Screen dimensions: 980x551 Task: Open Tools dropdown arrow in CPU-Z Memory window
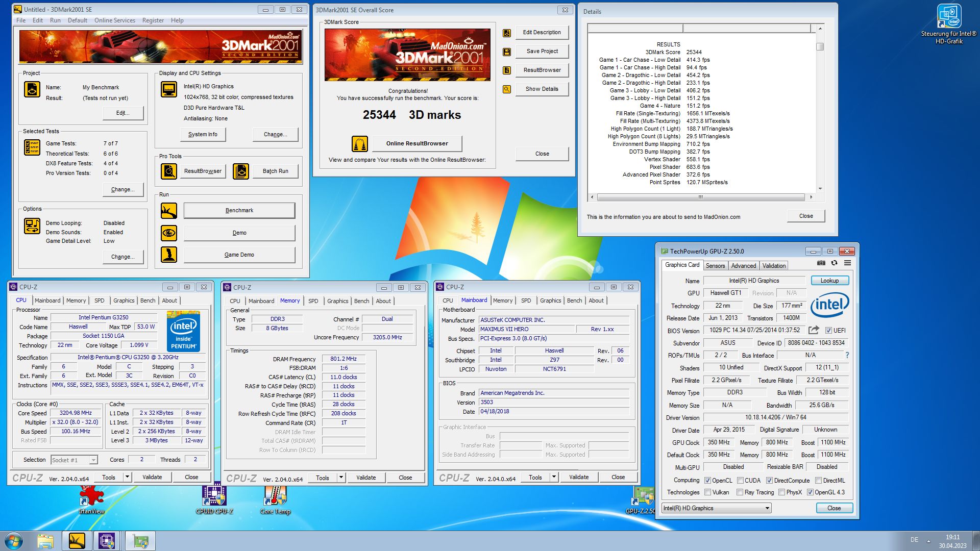click(341, 478)
